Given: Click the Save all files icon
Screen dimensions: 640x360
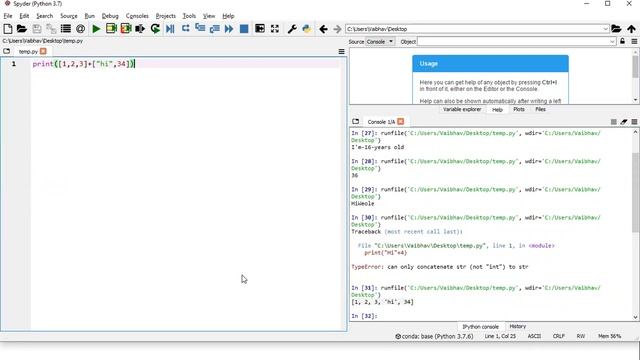Looking at the screenshot, I should point(51,29).
